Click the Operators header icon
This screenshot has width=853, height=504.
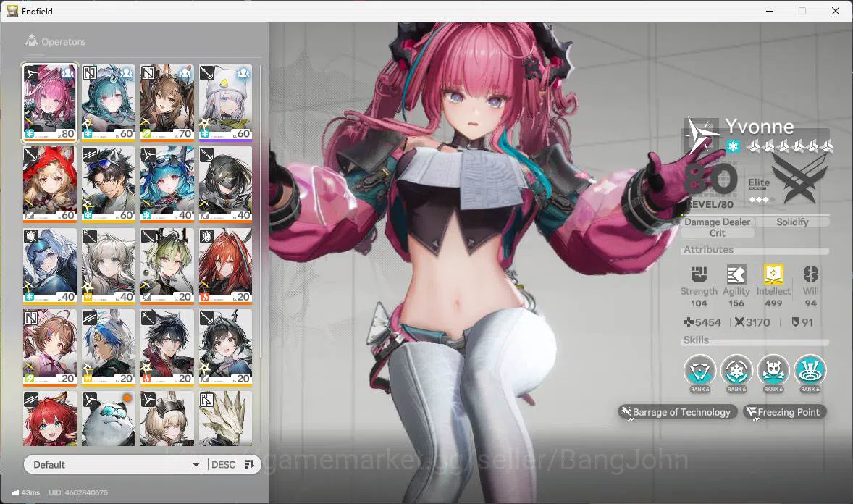32,41
